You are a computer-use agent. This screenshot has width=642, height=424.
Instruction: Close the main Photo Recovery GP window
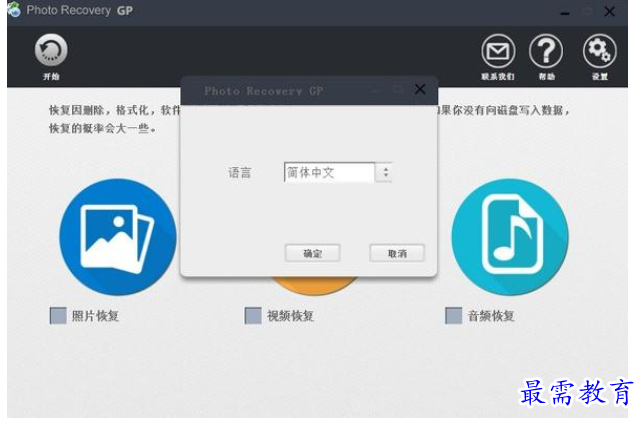610,11
